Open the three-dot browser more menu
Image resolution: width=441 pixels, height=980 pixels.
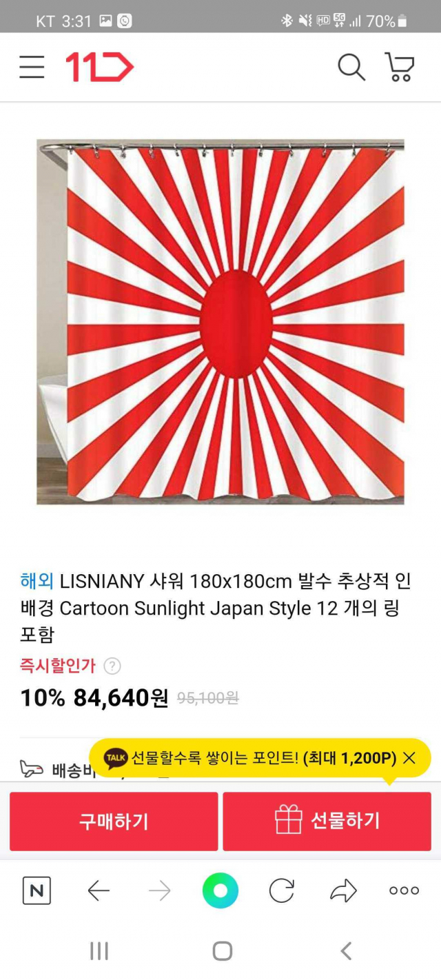[404, 891]
